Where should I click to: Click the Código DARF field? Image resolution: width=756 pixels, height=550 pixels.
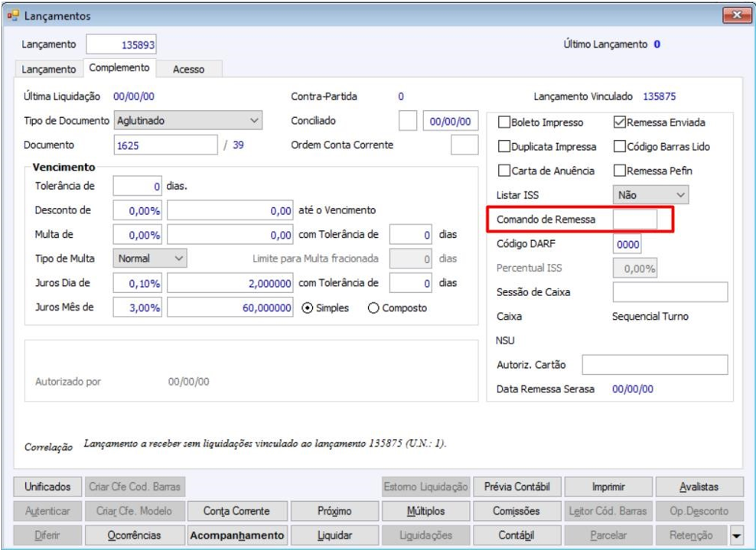[x=627, y=244]
